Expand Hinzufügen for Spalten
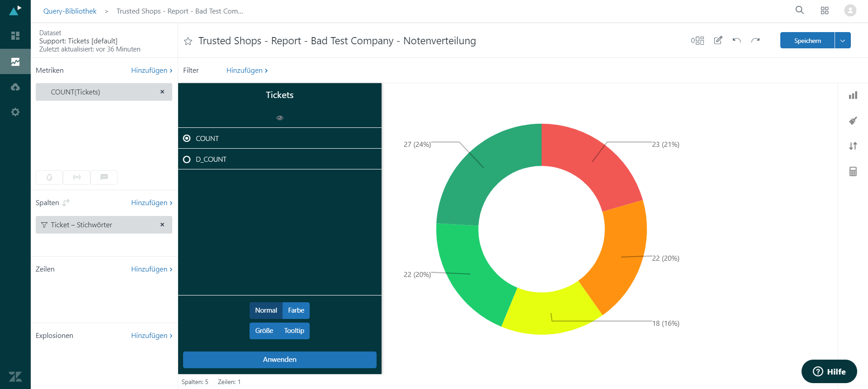 pos(151,203)
